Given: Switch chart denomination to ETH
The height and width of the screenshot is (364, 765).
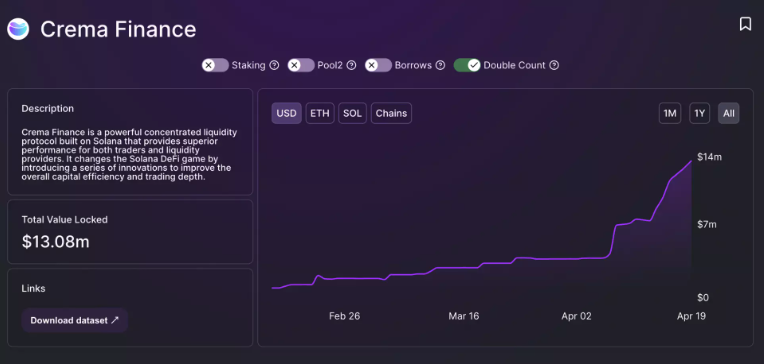Looking at the screenshot, I should click(320, 113).
